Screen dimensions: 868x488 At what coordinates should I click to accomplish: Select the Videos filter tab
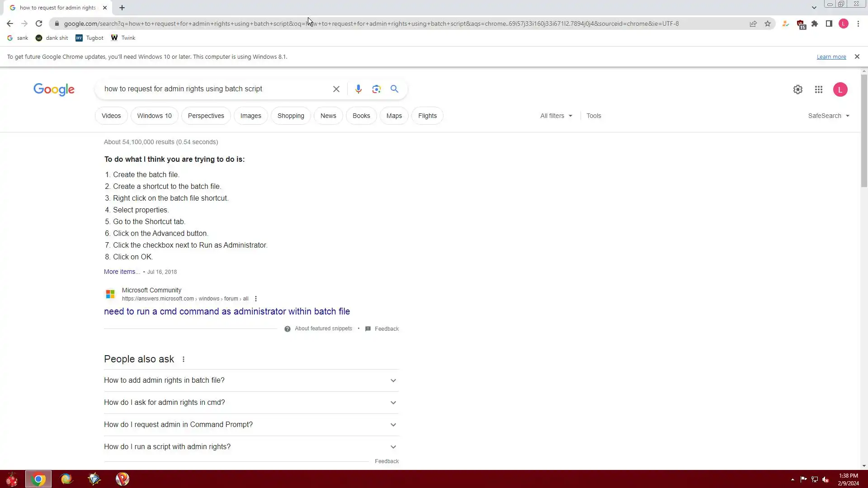pyautogui.click(x=111, y=116)
